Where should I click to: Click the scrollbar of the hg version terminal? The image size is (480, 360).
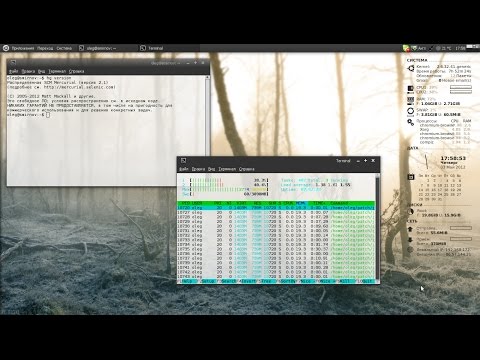[x=207, y=130]
